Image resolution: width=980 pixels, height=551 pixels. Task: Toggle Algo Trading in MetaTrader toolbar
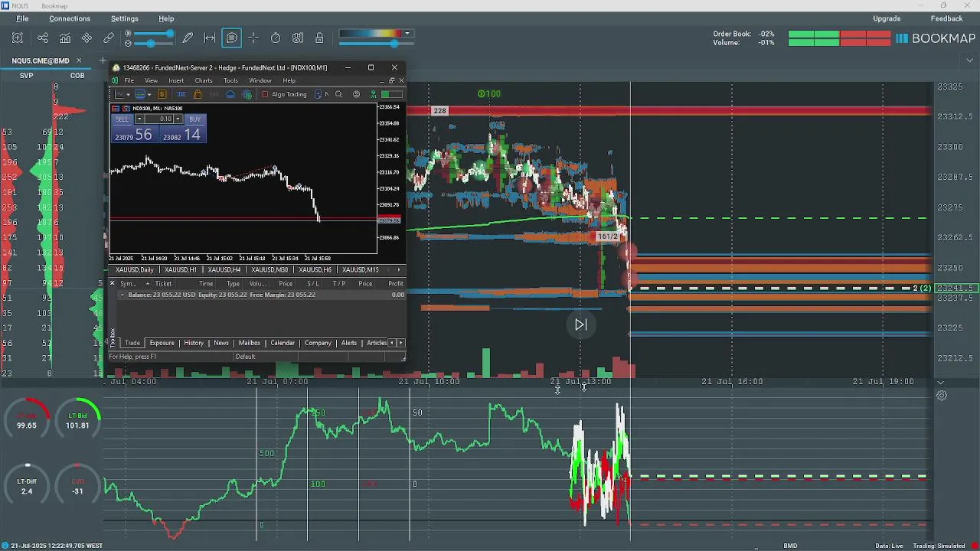click(x=284, y=94)
